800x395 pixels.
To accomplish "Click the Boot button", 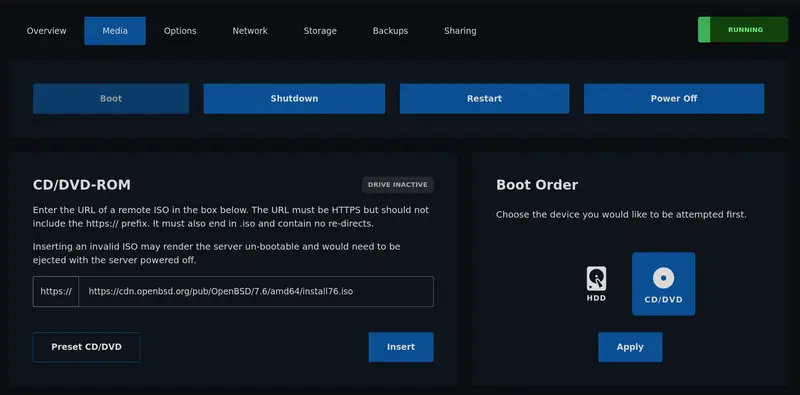I will click(x=111, y=98).
